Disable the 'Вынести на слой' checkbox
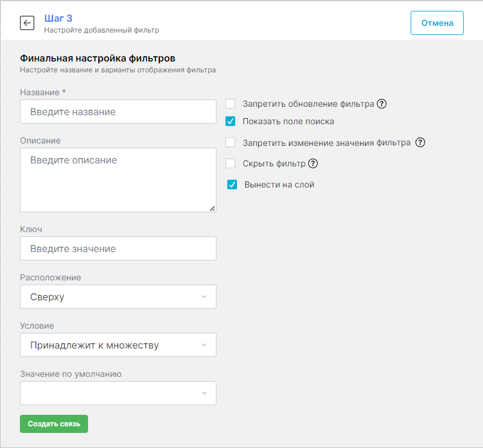Image resolution: width=483 pixels, height=448 pixels. pos(232,185)
